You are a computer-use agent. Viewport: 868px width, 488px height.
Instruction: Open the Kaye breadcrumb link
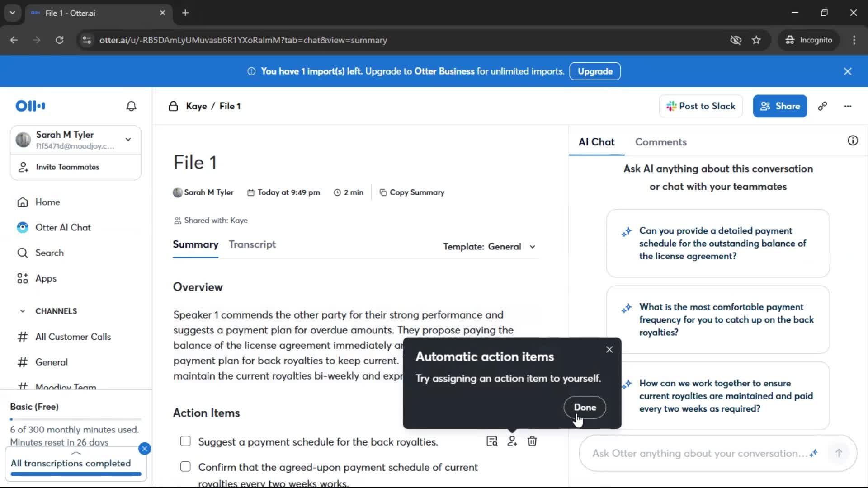click(196, 106)
